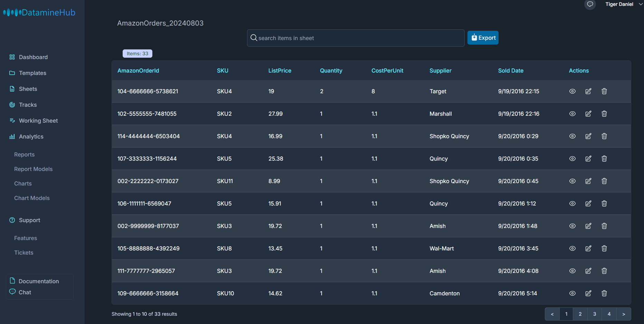The image size is (644, 324).
Task: Go to previous page with left arrow
Action: 552,314
